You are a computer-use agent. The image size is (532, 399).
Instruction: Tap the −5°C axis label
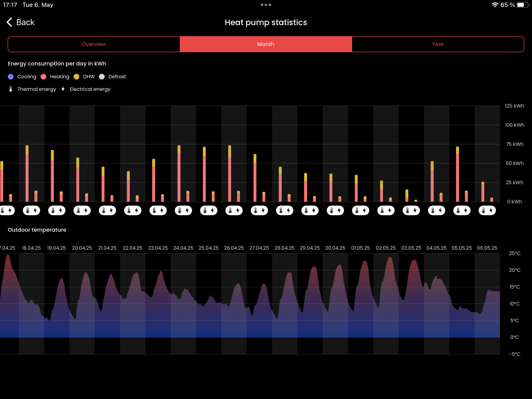(514, 354)
